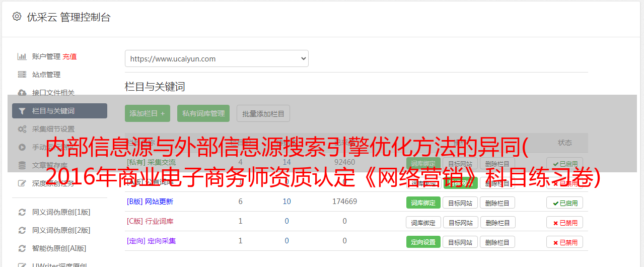Click 目标网站 in the 采集交流 row

click(460, 164)
